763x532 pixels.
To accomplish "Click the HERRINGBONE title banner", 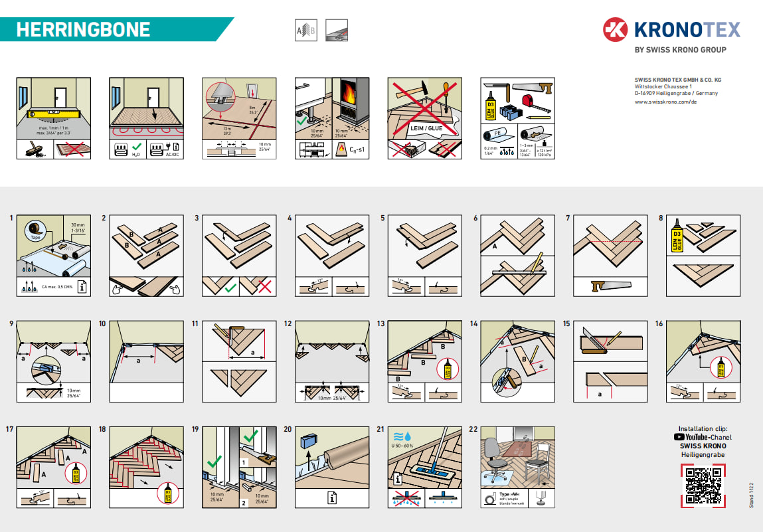I will (117, 30).
